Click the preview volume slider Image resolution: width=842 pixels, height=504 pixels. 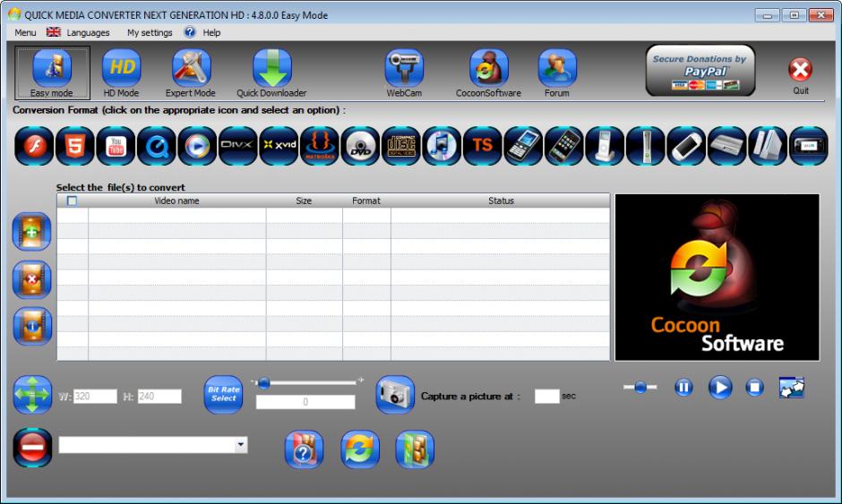[640, 387]
